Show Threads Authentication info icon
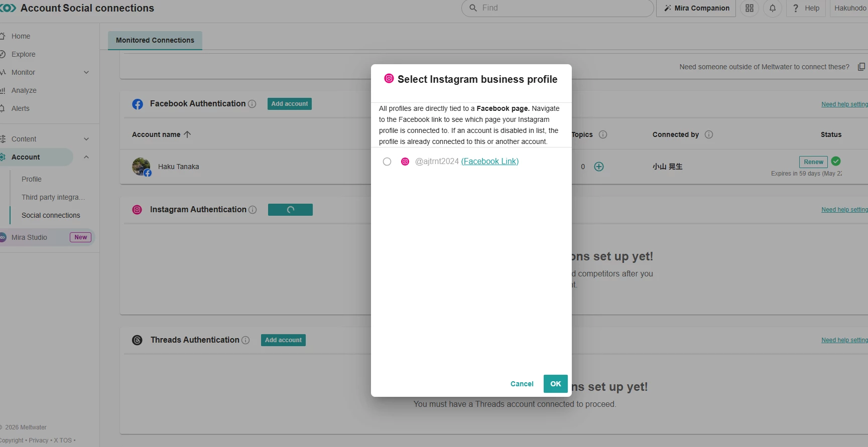This screenshot has width=868, height=447. pos(245,340)
